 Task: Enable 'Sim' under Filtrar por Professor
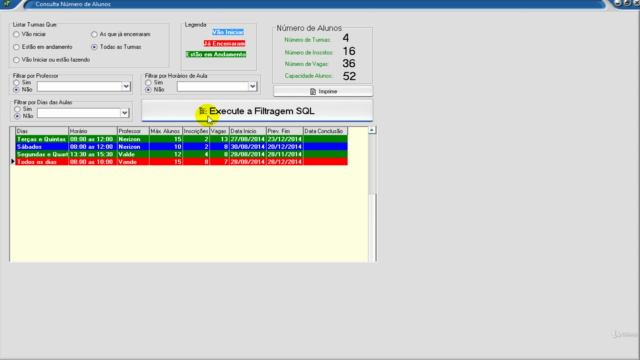(x=16, y=82)
